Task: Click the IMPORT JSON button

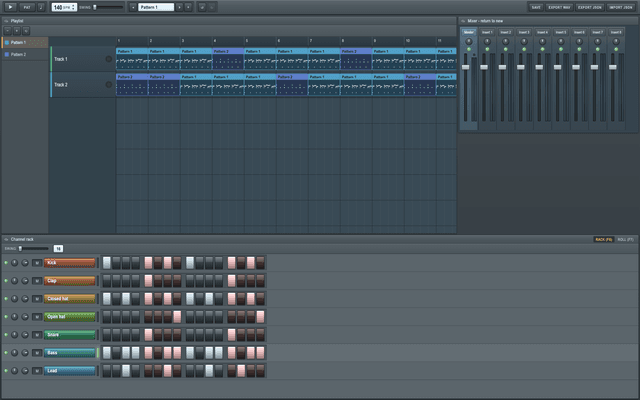Action: [x=620, y=7]
